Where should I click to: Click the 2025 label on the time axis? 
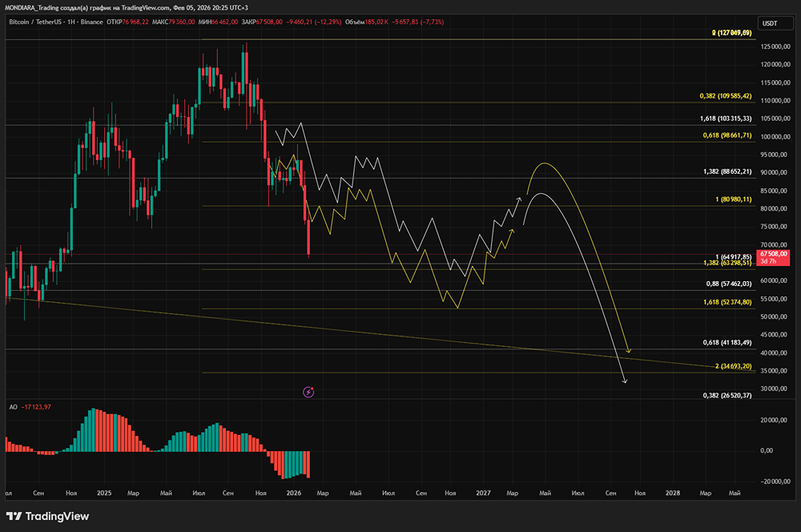point(104,494)
